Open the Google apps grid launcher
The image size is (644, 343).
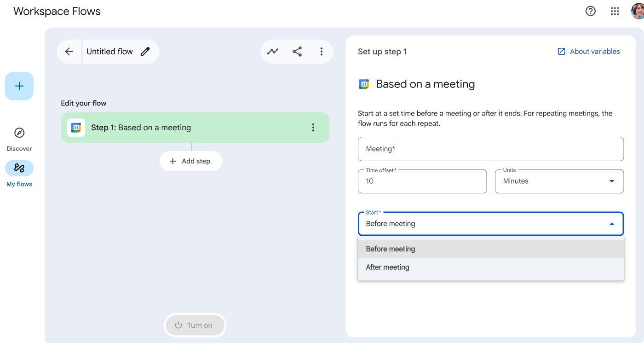[x=615, y=12]
